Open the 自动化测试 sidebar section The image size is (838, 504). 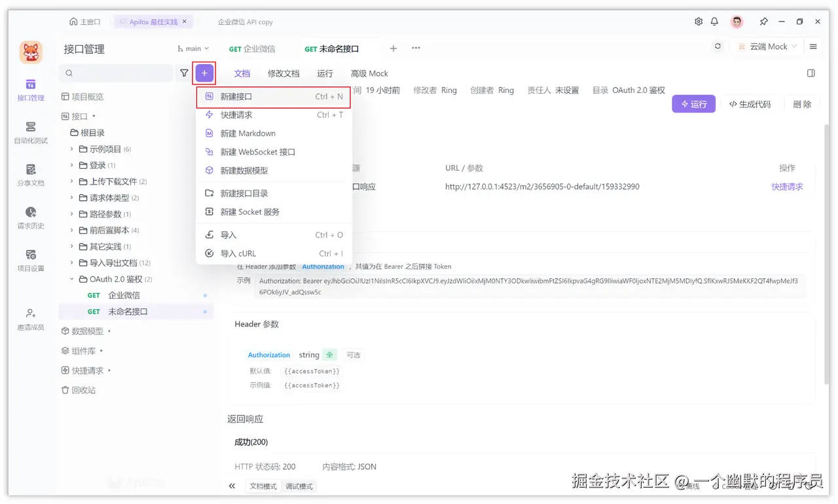31,133
